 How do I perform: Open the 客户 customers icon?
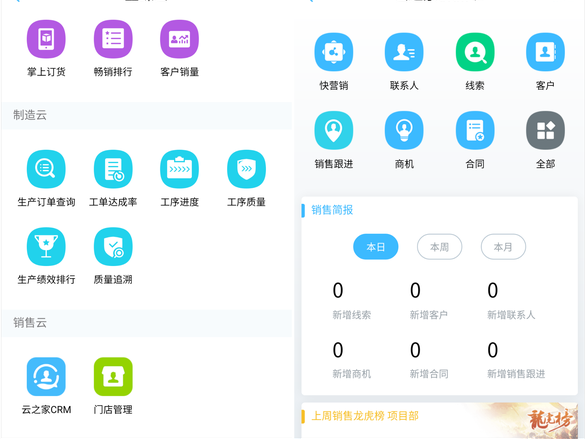(x=545, y=52)
